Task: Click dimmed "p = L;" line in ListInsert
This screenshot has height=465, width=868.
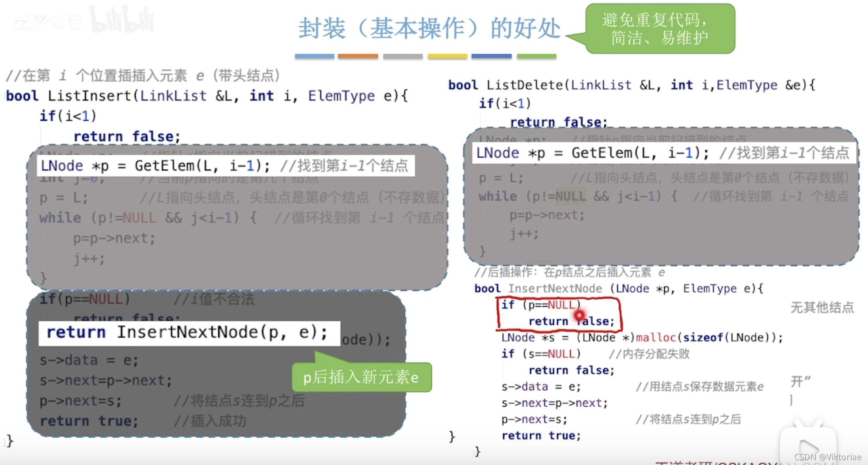Action: [x=63, y=198]
